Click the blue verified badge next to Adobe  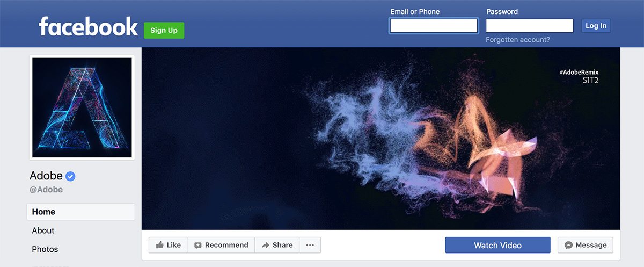coord(70,176)
